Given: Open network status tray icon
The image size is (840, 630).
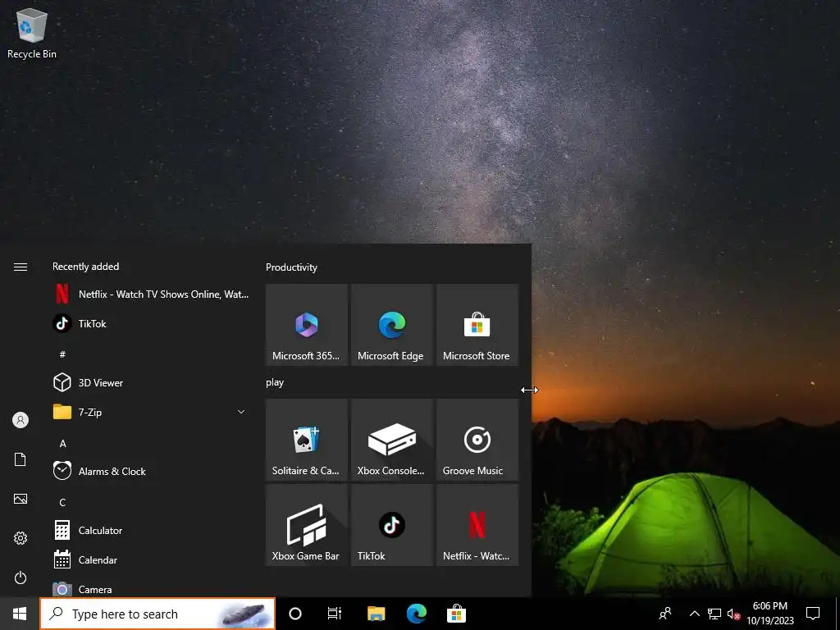Looking at the screenshot, I should pos(714,614).
